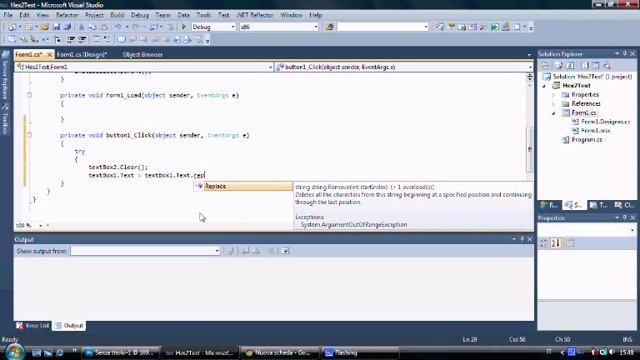
Task: Open Internet Explorer from quick launch
Action: coord(60,353)
